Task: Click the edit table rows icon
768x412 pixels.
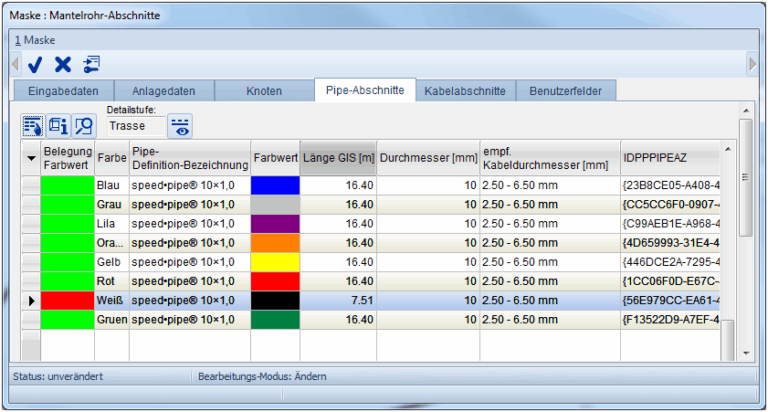Action: coord(32,126)
